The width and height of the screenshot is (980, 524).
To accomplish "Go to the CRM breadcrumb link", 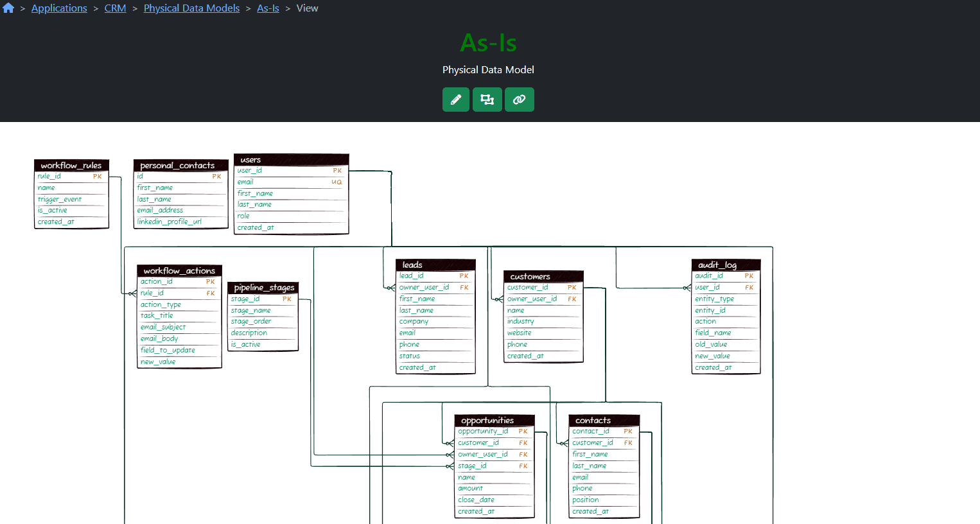I will click(115, 8).
